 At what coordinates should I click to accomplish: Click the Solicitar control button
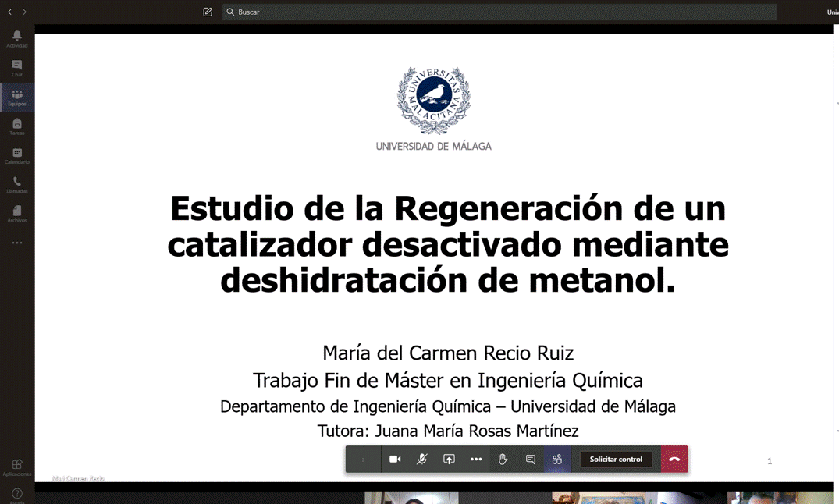click(616, 459)
